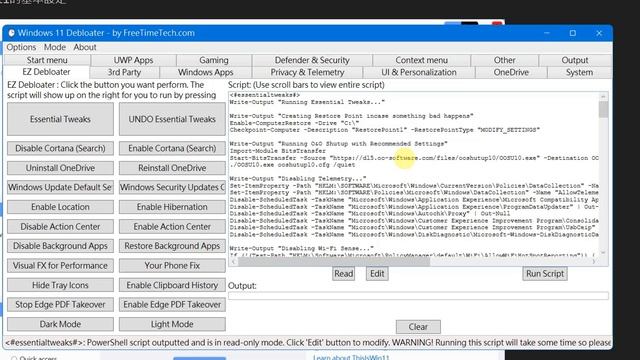This screenshot has width=640, height=360.
Task: Click inside the Output text field
Action: 418,296
